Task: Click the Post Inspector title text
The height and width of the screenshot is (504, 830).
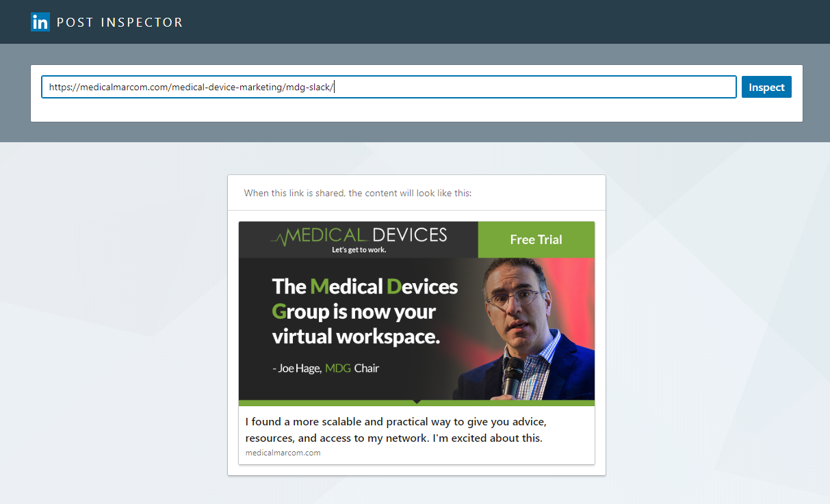Action: 120,23
